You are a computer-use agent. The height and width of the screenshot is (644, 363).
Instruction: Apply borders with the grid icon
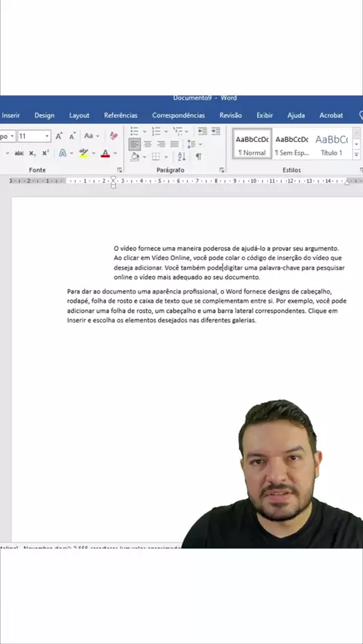tap(156, 156)
